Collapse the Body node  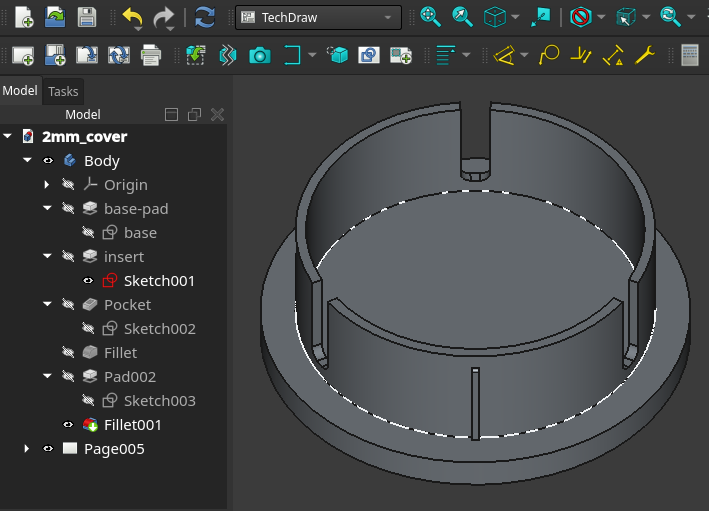tap(28, 160)
